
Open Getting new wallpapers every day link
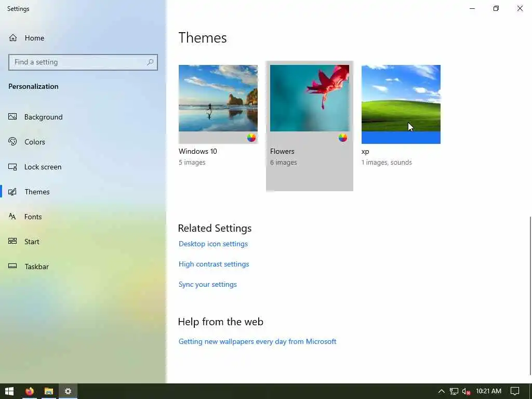[258, 342]
